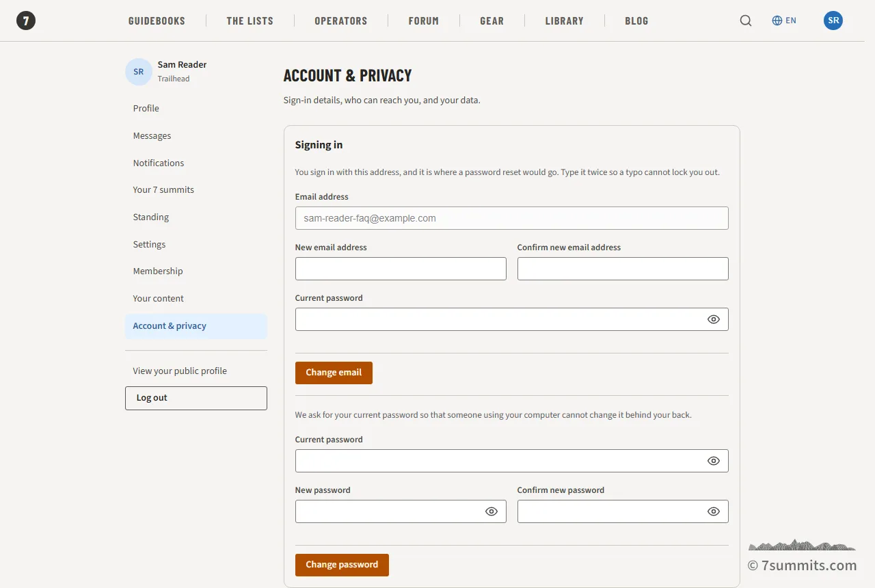The width and height of the screenshot is (875, 588).
Task: Select Account & privacy sidebar item
Action: (x=196, y=326)
